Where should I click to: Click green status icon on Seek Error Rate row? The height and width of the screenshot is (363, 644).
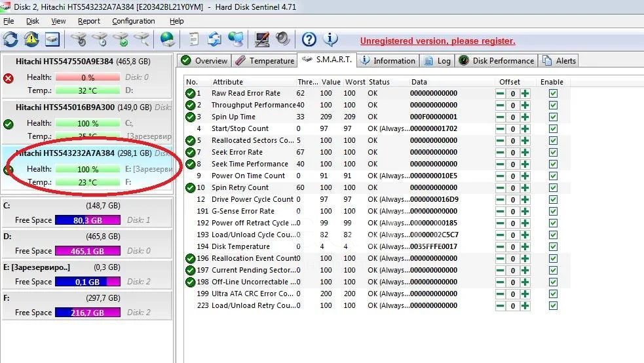click(x=190, y=153)
